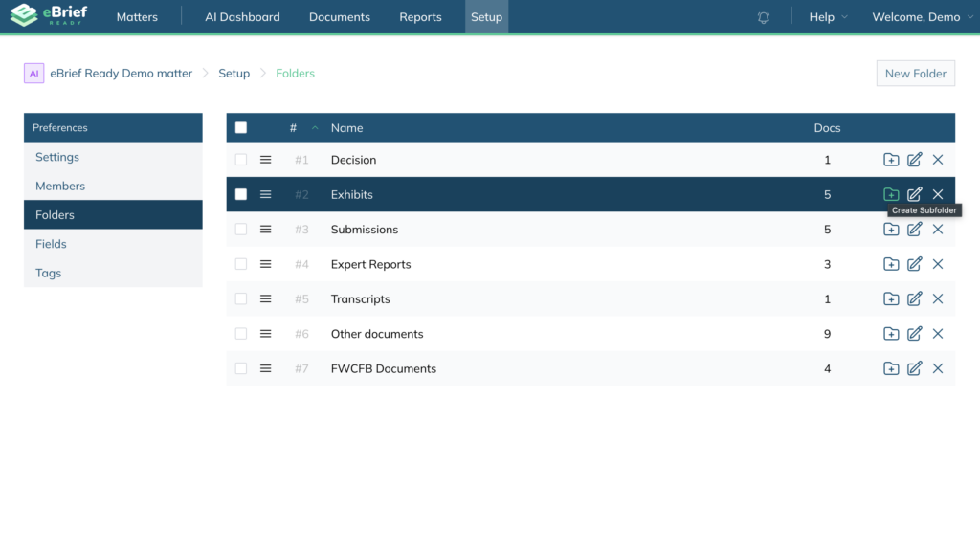Edit the Decision folder
Viewport: 980px width, 551px height.
tap(914, 160)
